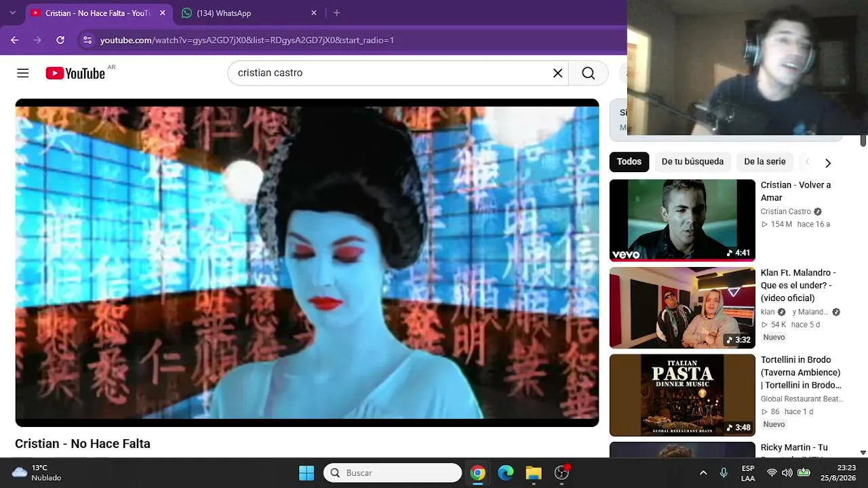Screen dimensions: 868x488
Task: Open the Cristian Castro channel name
Action: pyautogui.click(x=786, y=211)
